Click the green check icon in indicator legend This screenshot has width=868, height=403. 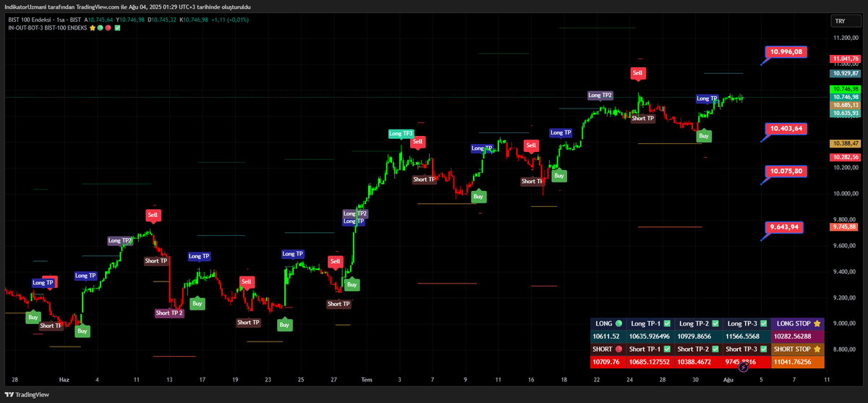(x=116, y=27)
